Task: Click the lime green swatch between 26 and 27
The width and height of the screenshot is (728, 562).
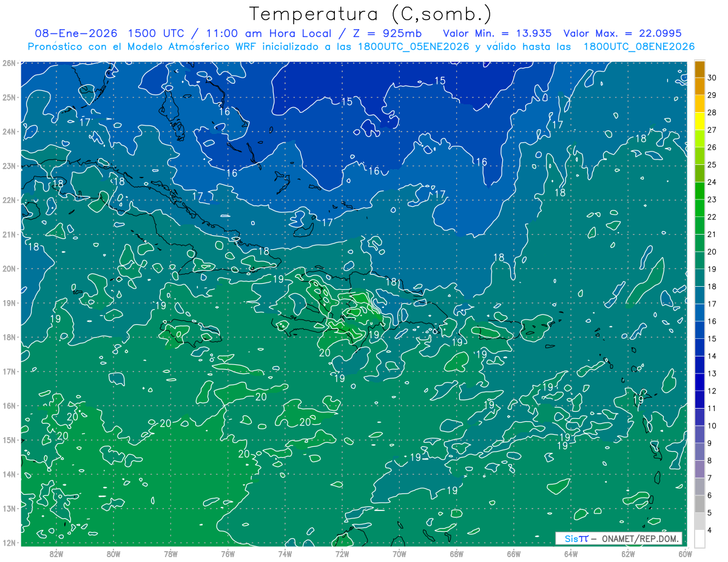Action: click(699, 139)
